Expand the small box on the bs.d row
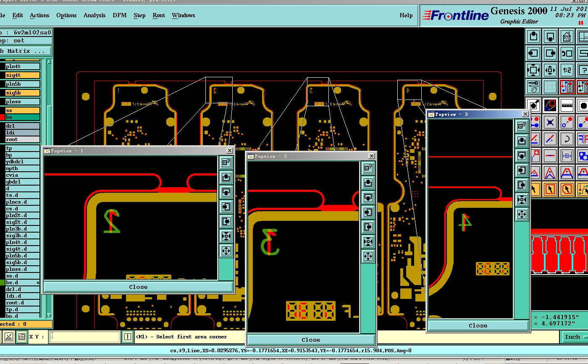588x364 pixels. tap(38, 283)
